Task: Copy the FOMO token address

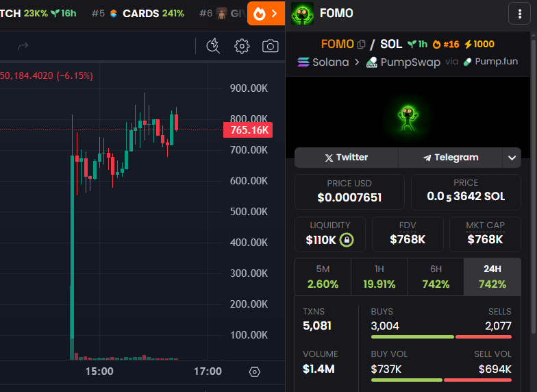Action: (x=361, y=44)
